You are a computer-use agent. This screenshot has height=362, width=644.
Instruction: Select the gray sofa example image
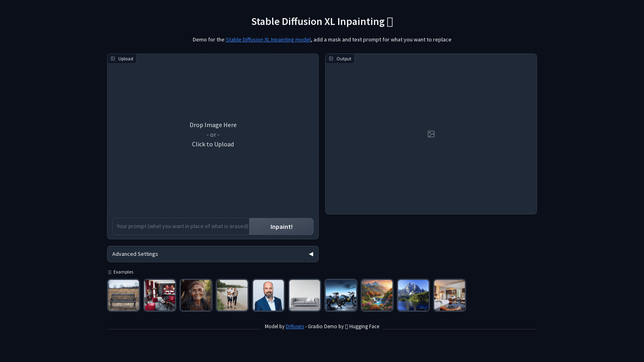tap(305, 295)
